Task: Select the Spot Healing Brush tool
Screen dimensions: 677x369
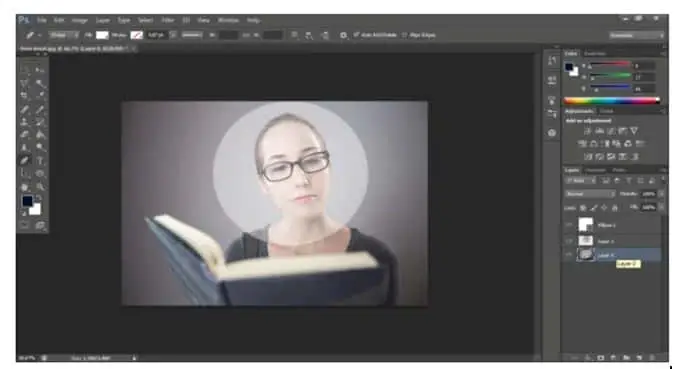Action: point(25,109)
